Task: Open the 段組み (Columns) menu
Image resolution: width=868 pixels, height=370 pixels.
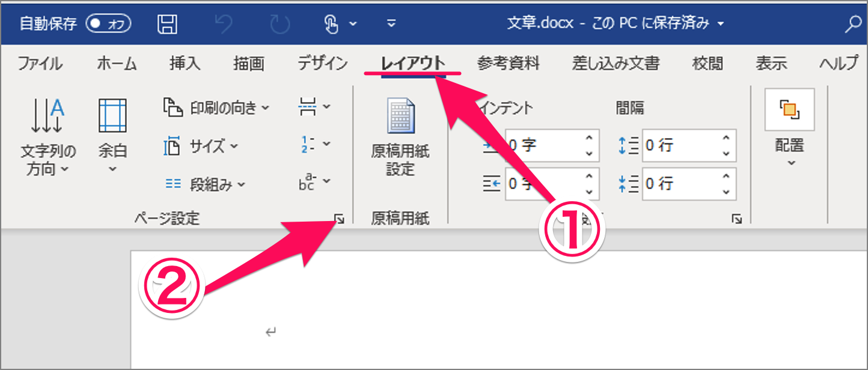Action: pyautogui.click(x=206, y=184)
